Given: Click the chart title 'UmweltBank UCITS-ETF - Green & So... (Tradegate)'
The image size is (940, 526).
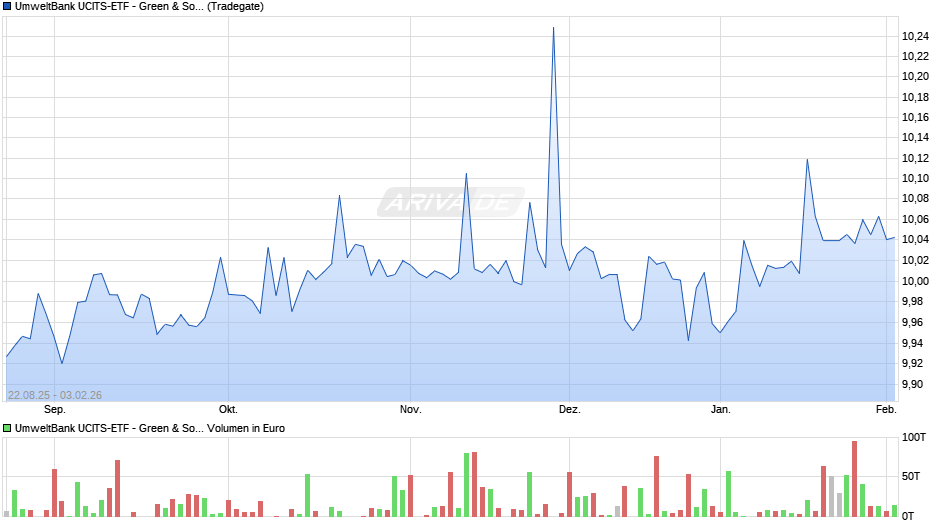Looking at the screenshot, I should 139,7.
